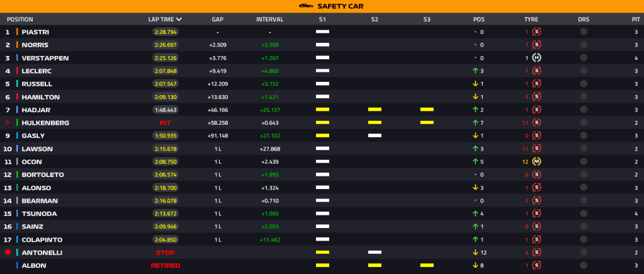Click Hulkenberg's green Sauber team color bar

(x=17, y=123)
